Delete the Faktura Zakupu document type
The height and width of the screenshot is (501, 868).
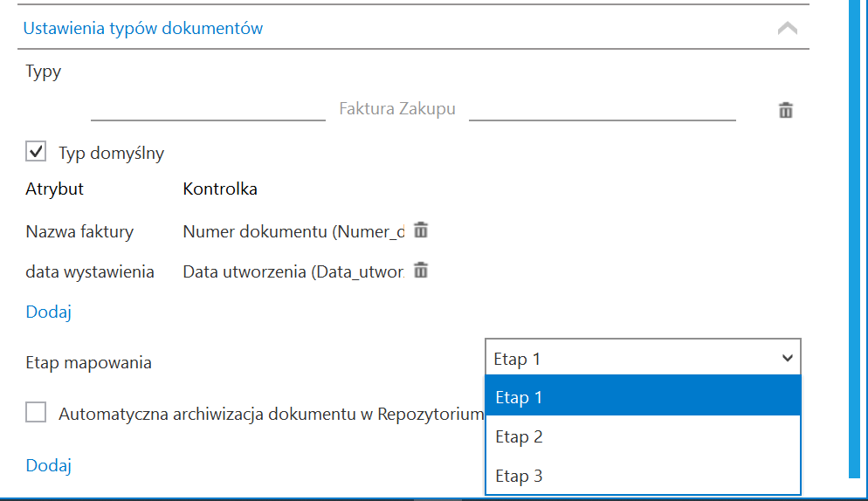pyautogui.click(x=786, y=110)
